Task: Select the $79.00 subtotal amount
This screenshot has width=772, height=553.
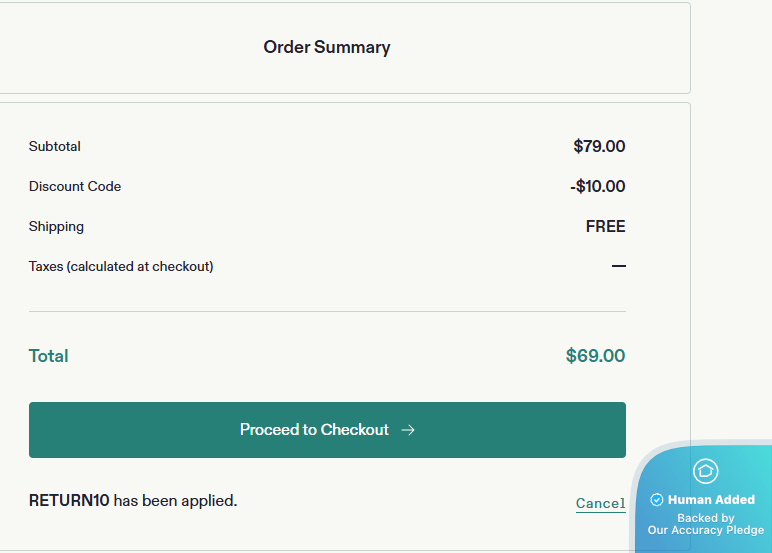Action: pyautogui.click(x=599, y=147)
